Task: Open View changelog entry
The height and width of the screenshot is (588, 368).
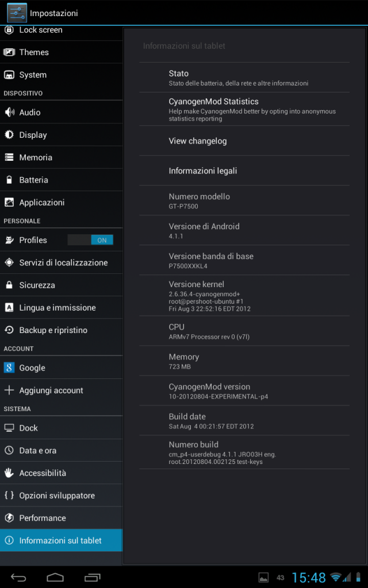Action: click(x=244, y=141)
